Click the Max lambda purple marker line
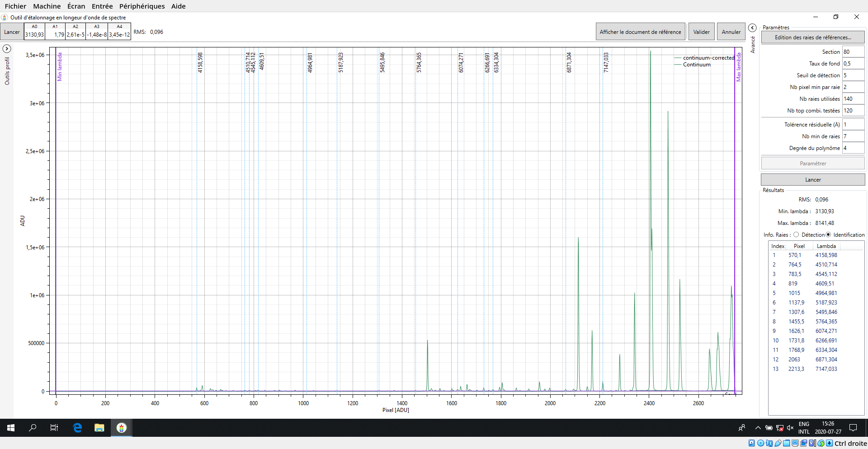The image size is (868, 449). [x=735, y=226]
